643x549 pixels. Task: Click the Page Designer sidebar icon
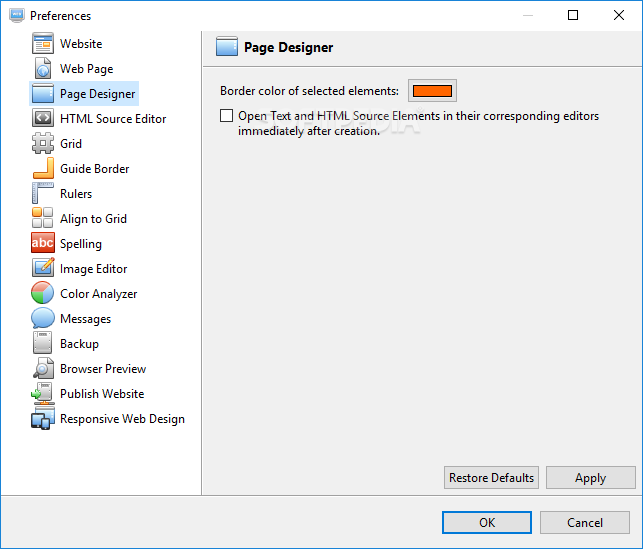43,93
